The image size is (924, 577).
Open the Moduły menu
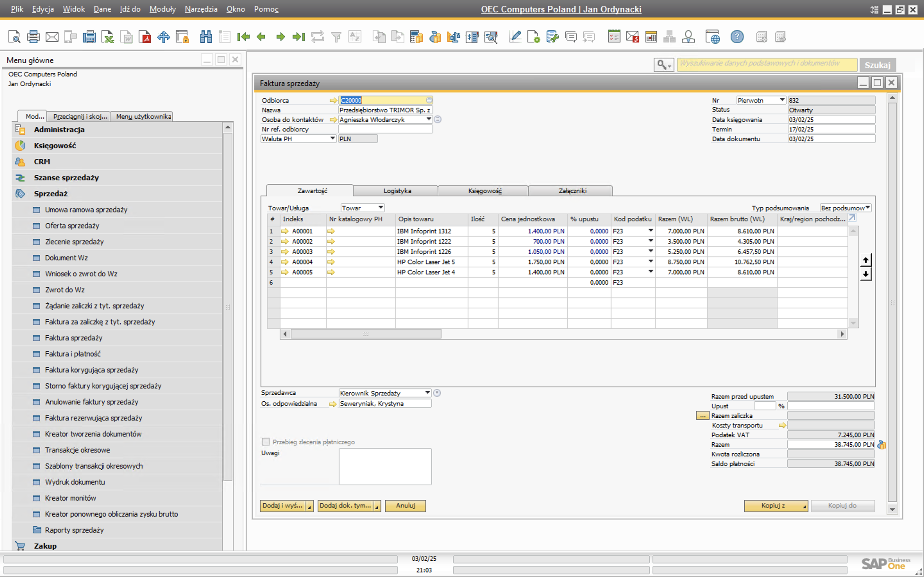pyautogui.click(x=162, y=9)
